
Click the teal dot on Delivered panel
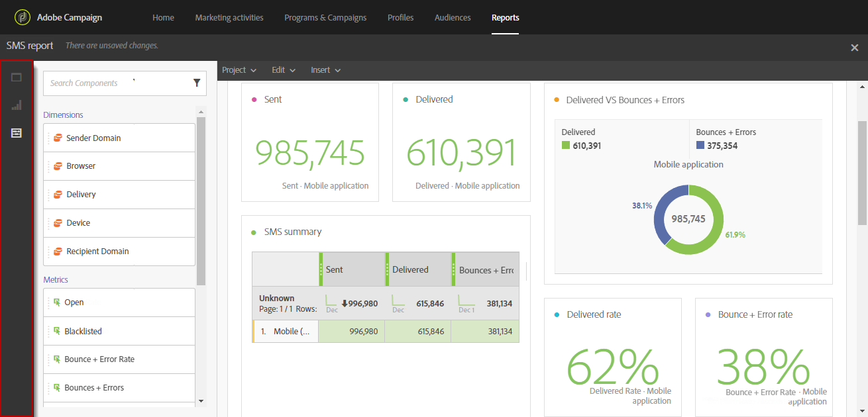[406, 100]
